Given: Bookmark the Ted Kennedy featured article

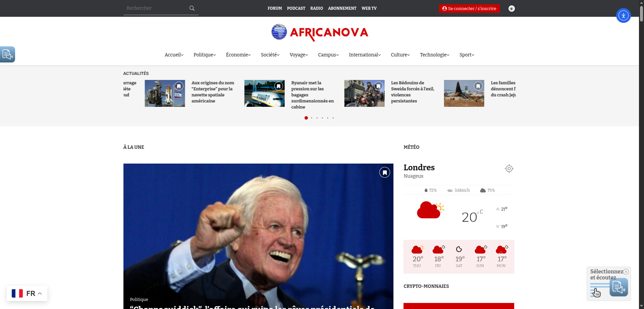Looking at the screenshot, I should coord(384,172).
